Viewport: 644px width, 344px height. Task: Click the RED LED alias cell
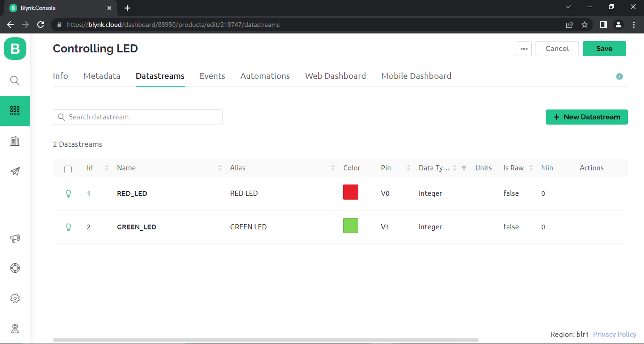(x=244, y=193)
